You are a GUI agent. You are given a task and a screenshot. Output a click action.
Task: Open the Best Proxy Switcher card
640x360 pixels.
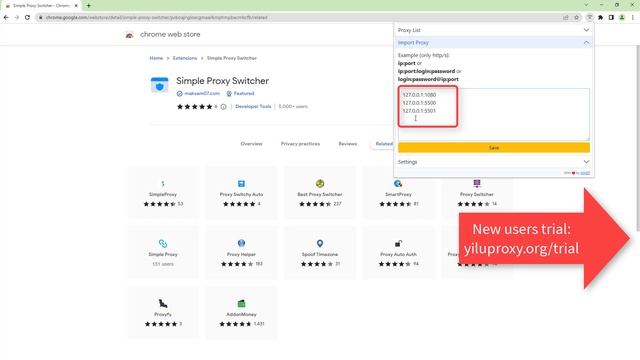(320, 192)
